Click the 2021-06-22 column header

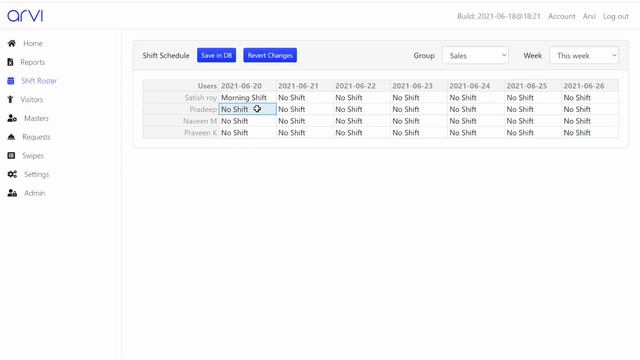[x=362, y=86]
